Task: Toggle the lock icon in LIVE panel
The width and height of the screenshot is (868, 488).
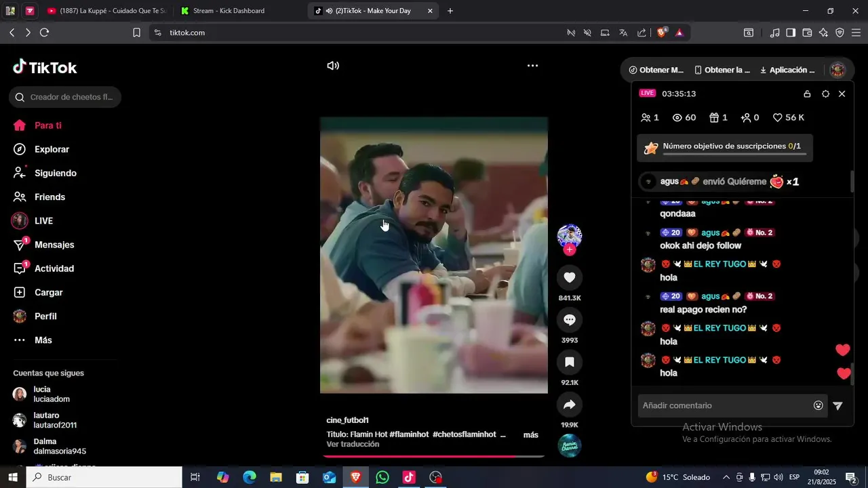Action: [x=807, y=94]
